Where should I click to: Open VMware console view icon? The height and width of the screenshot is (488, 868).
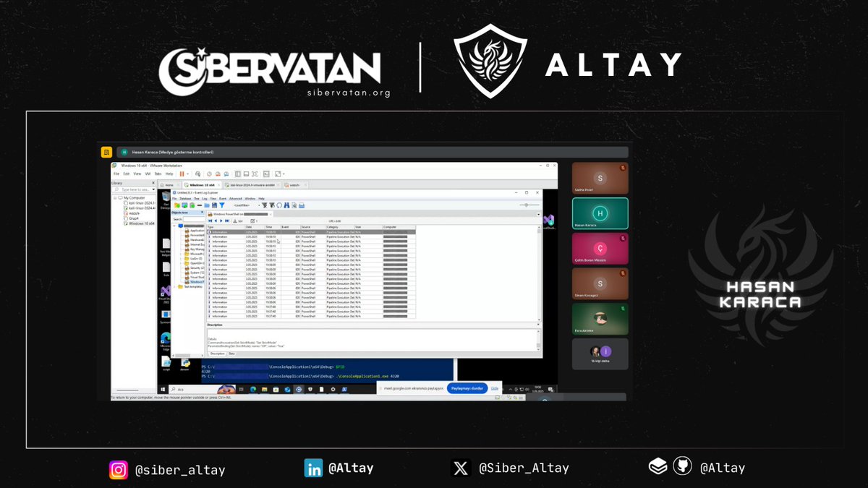[x=266, y=174]
